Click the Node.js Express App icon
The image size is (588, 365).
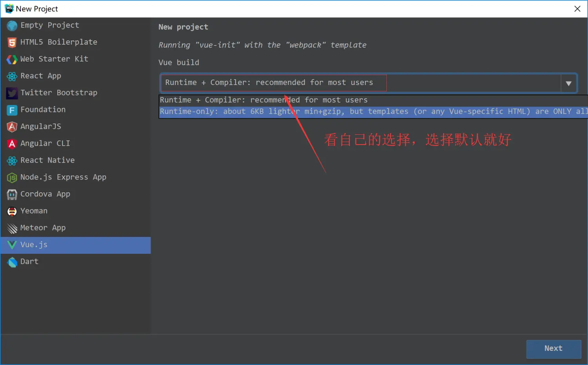[12, 177]
